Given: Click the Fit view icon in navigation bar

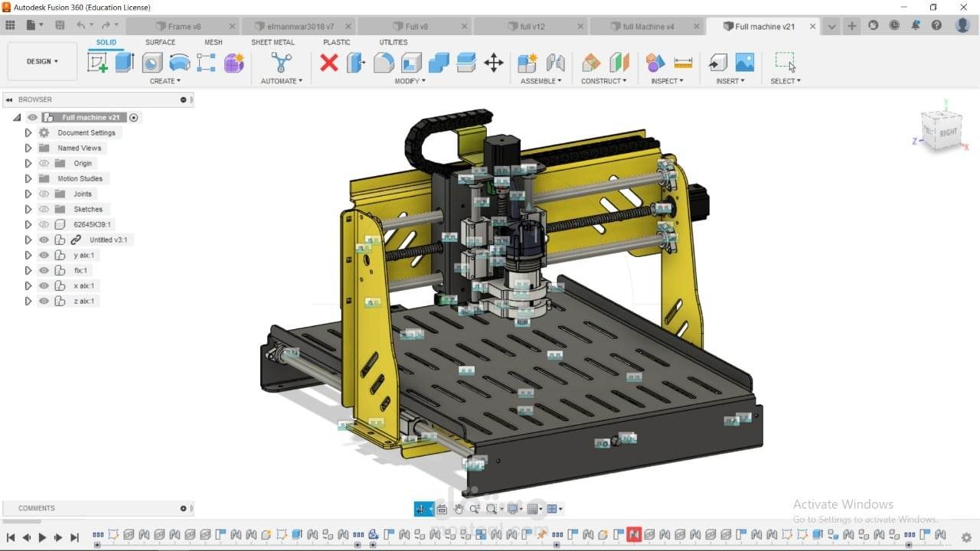Looking at the screenshot, I should (494, 508).
